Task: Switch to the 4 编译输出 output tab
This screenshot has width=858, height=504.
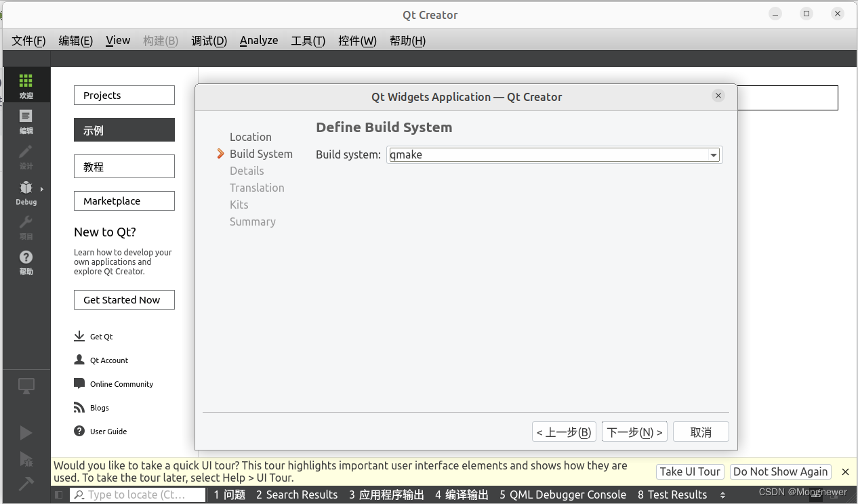Action: (x=462, y=495)
